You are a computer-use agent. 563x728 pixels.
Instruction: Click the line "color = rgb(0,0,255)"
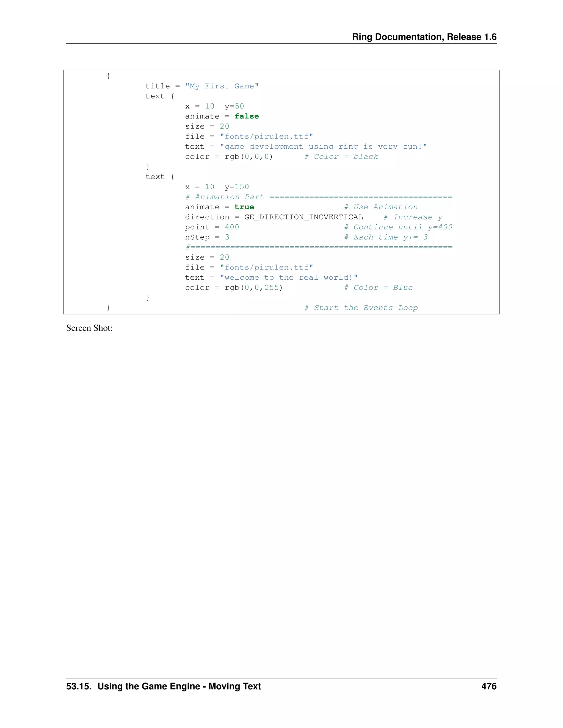pos(234,288)
